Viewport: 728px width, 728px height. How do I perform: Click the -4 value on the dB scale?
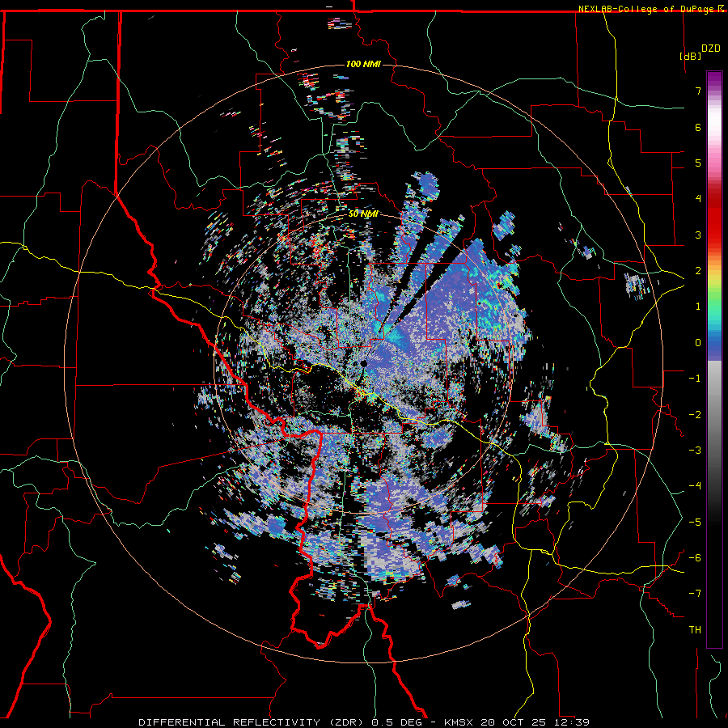(695, 486)
